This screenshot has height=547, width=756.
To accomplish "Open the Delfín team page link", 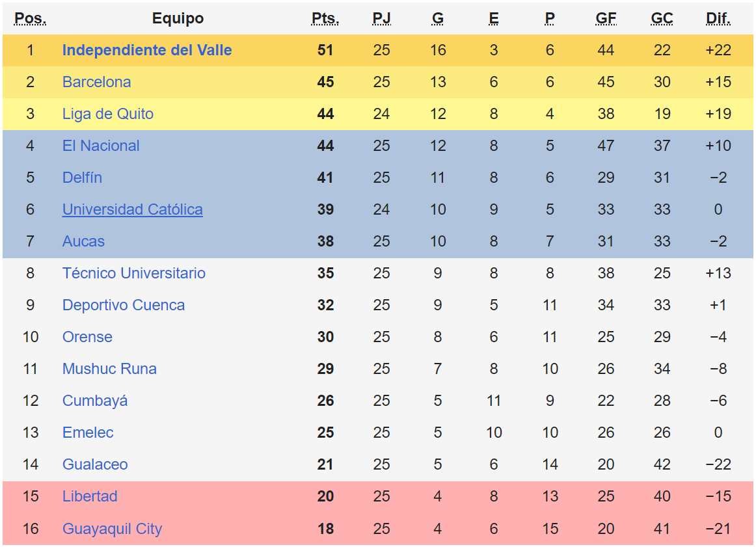I will [x=82, y=178].
